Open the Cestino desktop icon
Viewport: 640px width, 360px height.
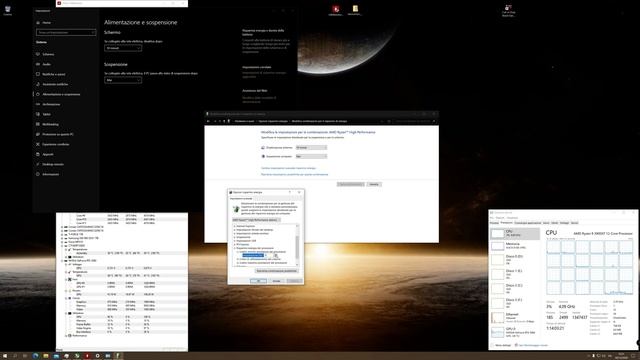click(x=7, y=11)
